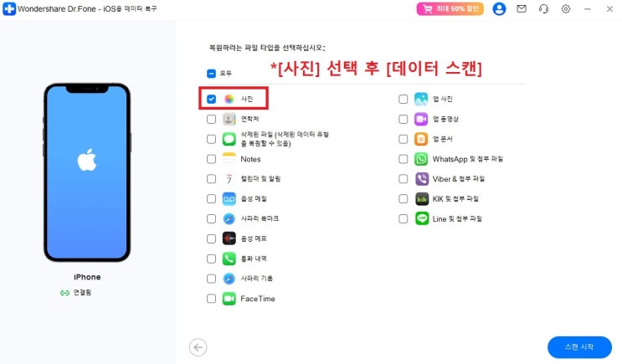Click the KIK app icon
The image size is (622, 364).
coord(421,198)
